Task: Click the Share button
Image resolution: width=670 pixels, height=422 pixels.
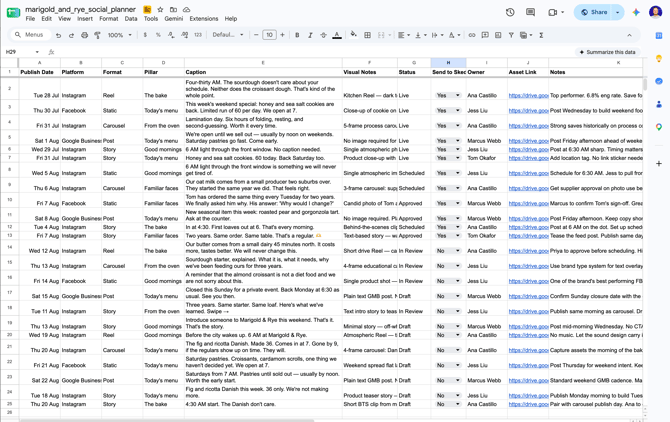Action: click(x=594, y=12)
